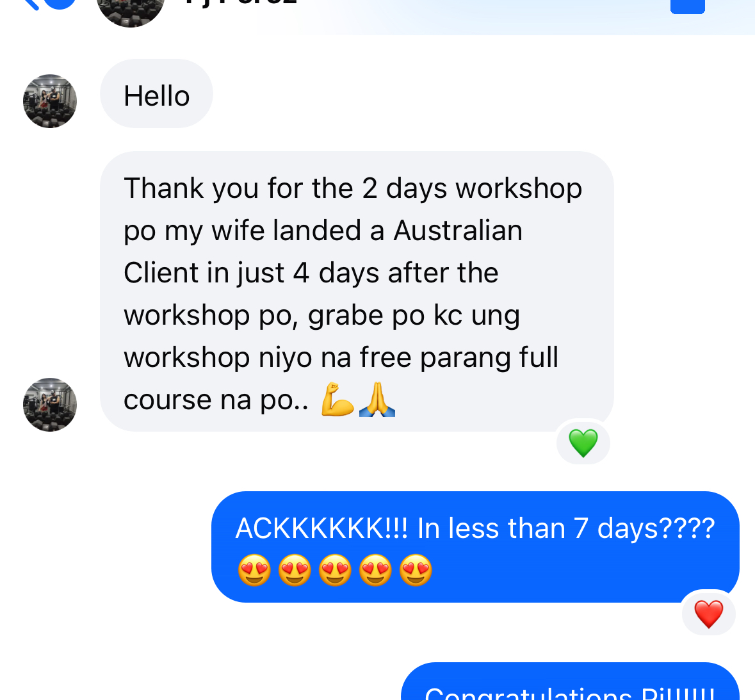Viewport: 755px width, 700px height.
Task: Open the green heart reaction
Action: tap(583, 443)
